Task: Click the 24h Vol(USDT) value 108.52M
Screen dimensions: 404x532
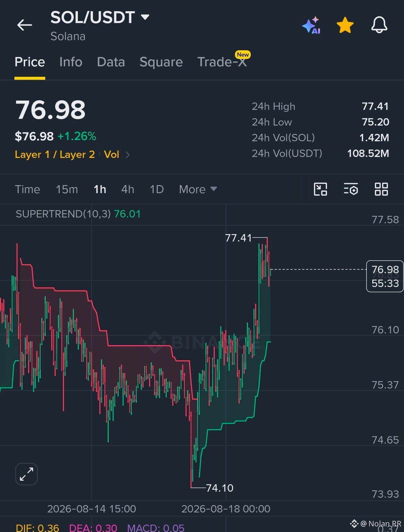Action: coord(368,153)
